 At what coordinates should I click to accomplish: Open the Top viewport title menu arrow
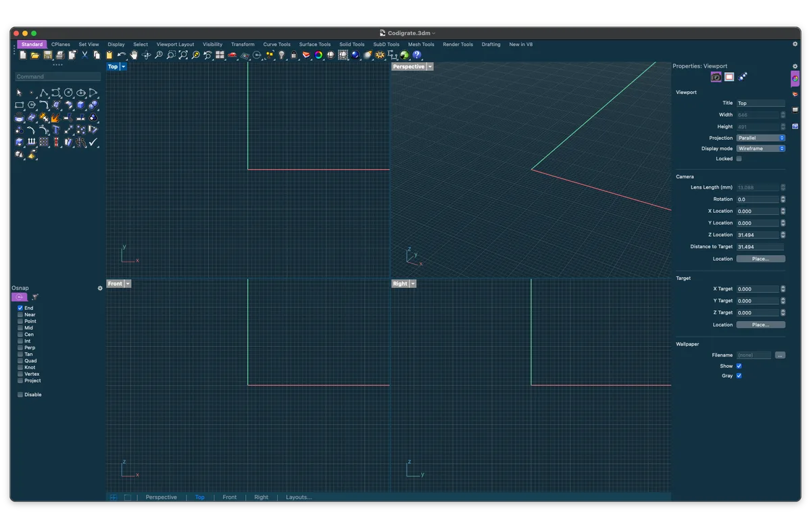click(123, 67)
